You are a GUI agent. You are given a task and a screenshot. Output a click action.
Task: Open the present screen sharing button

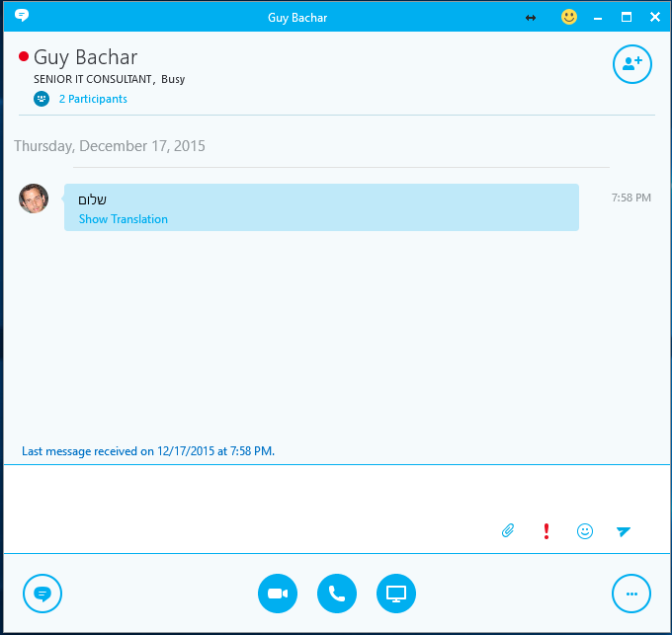pyautogui.click(x=396, y=594)
